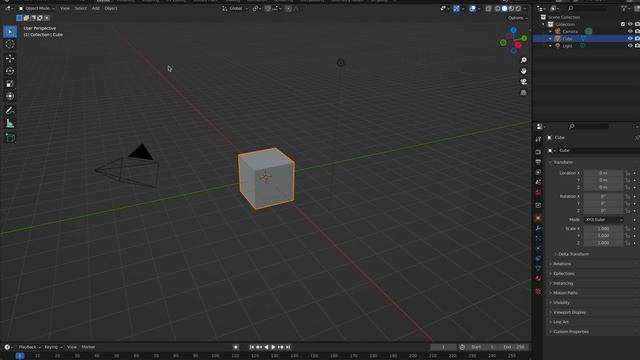The image size is (640, 360).
Task: Click the outliner filter funnel icon
Action: 624,8
